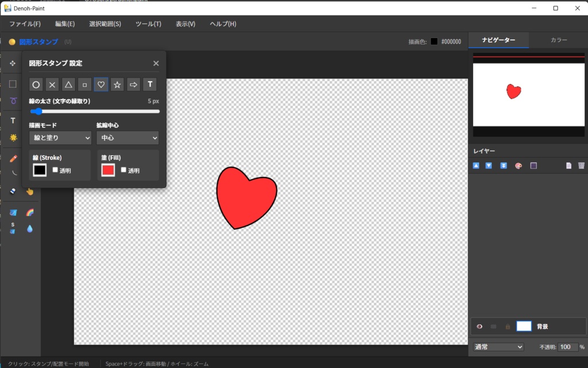The image size is (588, 368).
Task: Open the 選択範囲(S) menu
Action: (x=105, y=24)
